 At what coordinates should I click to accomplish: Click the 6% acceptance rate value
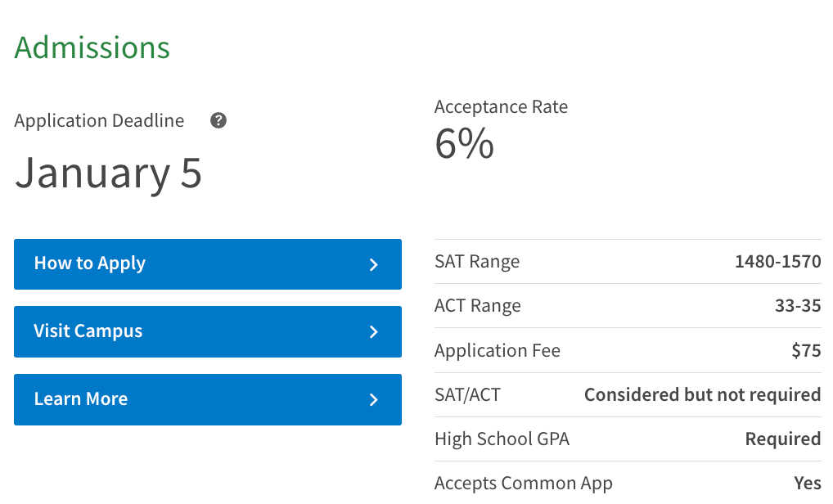pyautogui.click(x=464, y=143)
